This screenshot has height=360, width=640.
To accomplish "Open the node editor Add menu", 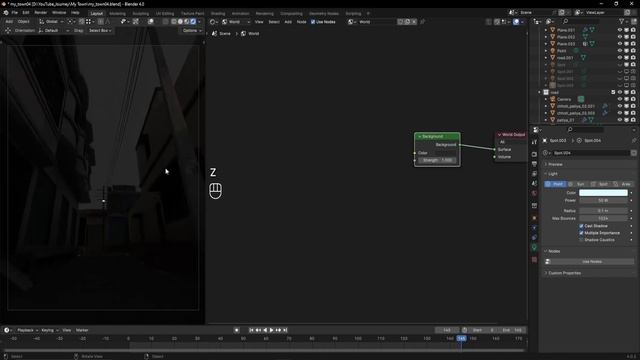I will 288,22.
